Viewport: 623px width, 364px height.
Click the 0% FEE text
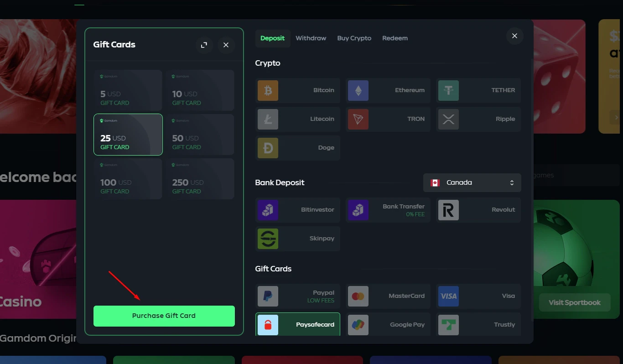coord(415,214)
